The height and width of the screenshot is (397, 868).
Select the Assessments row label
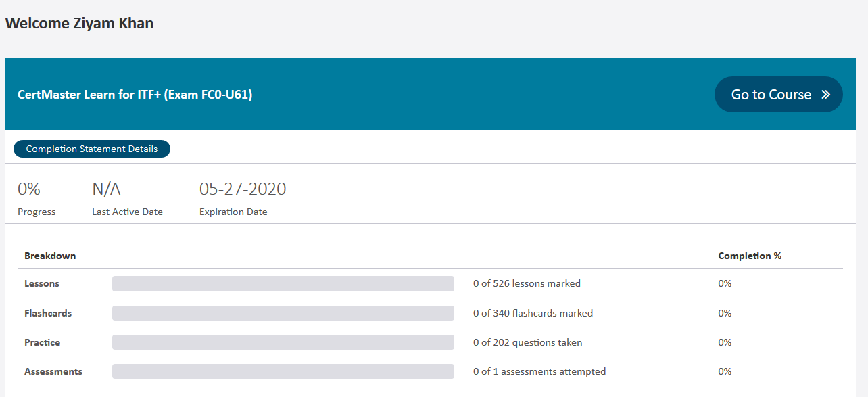tap(53, 371)
